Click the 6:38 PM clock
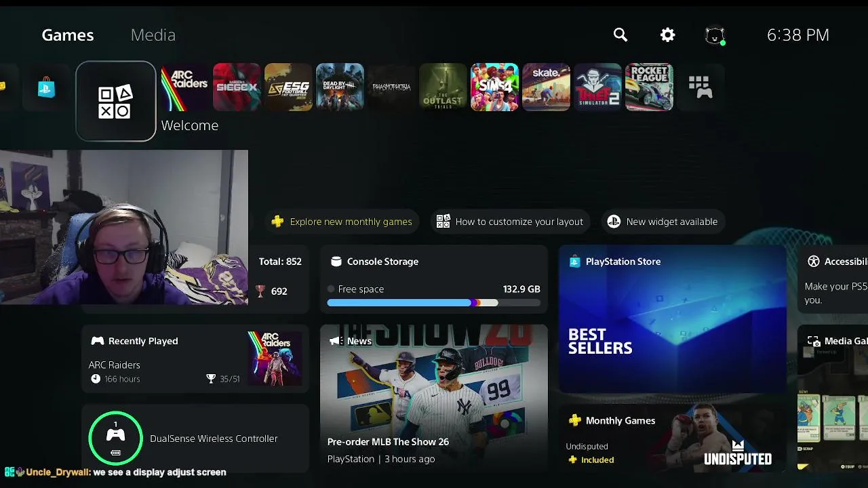The width and height of the screenshot is (868, 488). point(798,35)
